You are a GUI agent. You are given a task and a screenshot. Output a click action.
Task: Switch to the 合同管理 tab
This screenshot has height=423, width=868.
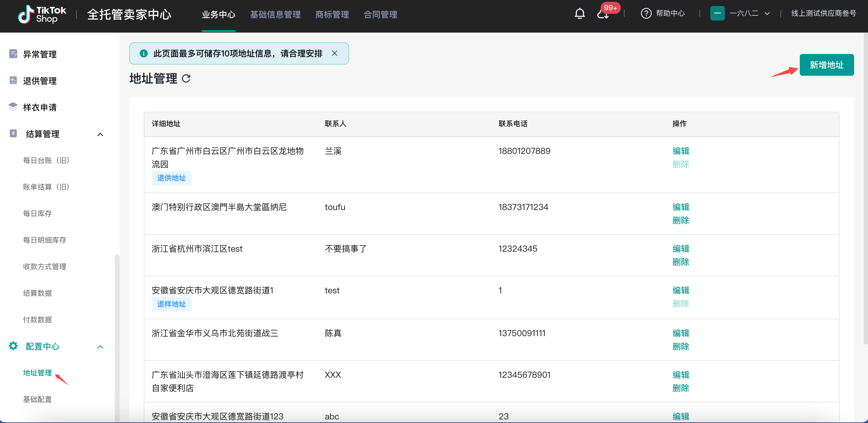[x=381, y=14]
